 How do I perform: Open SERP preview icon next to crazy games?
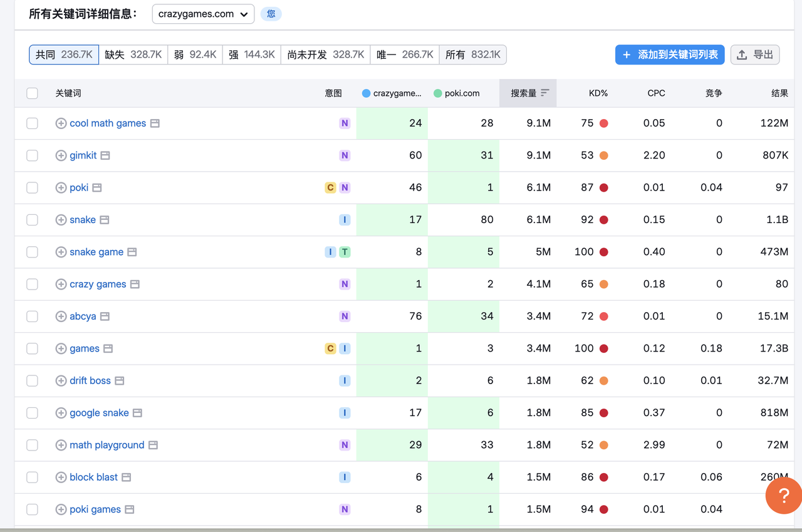[x=135, y=284]
